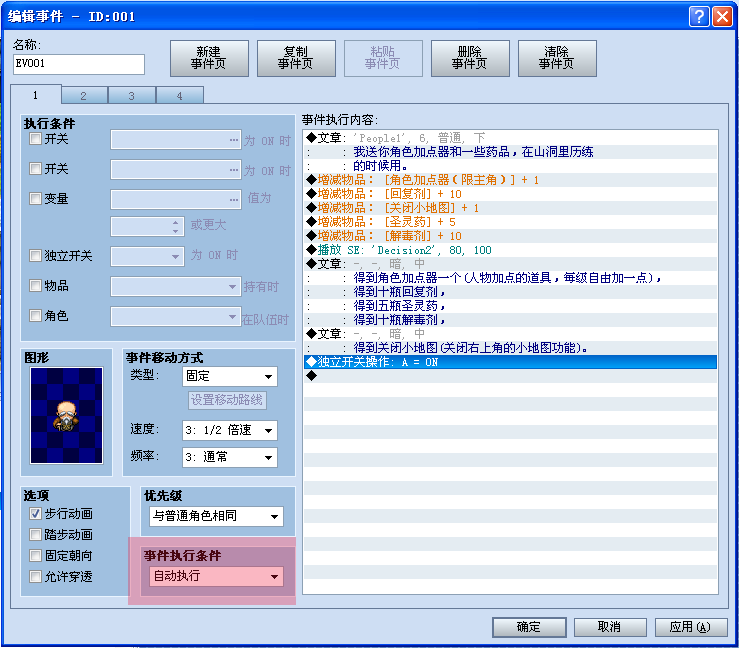The height and width of the screenshot is (648, 739).
Task: Click 确定 to confirm the event
Action: pos(529,627)
